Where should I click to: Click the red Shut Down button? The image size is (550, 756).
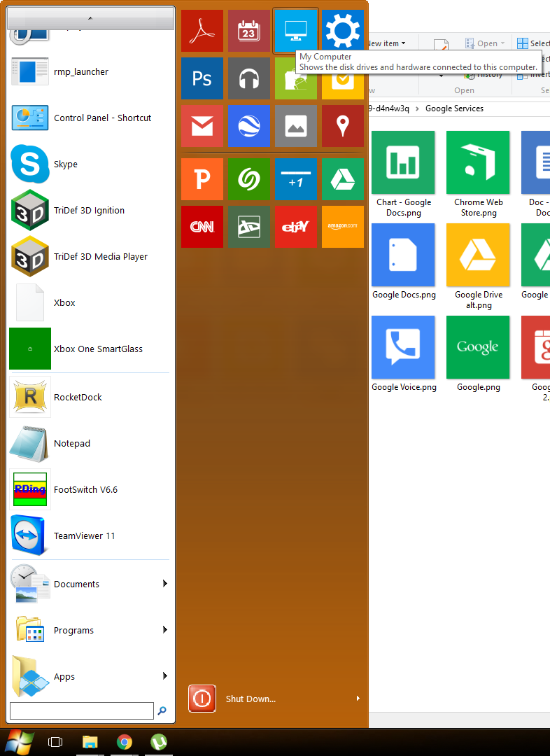(202, 699)
